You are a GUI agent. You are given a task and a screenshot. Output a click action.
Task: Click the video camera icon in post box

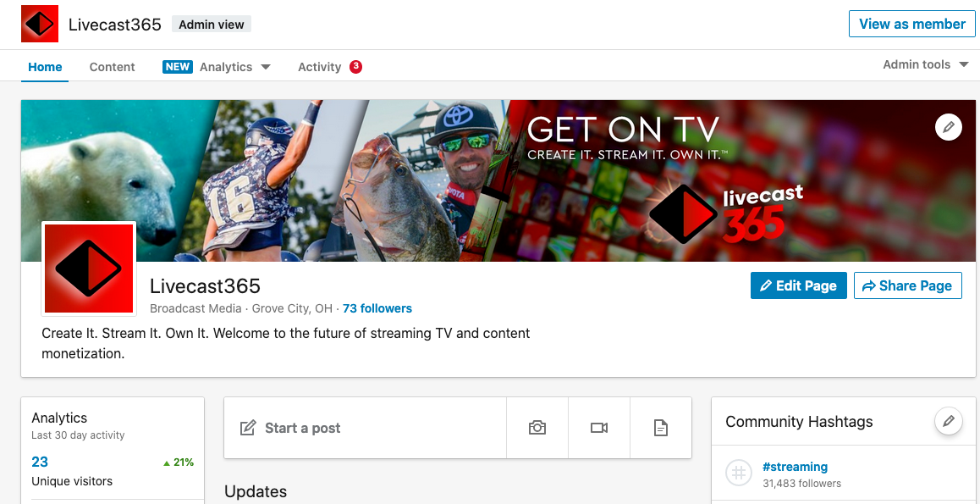click(599, 428)
